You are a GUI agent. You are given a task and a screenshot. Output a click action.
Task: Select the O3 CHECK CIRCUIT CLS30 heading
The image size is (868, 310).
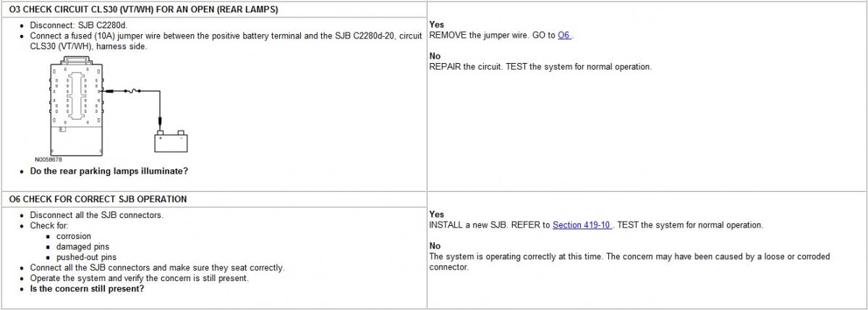143,10
